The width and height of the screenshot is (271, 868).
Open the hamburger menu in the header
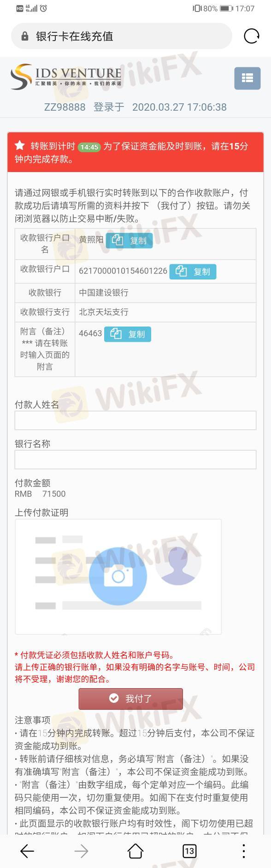pos(247,78)
